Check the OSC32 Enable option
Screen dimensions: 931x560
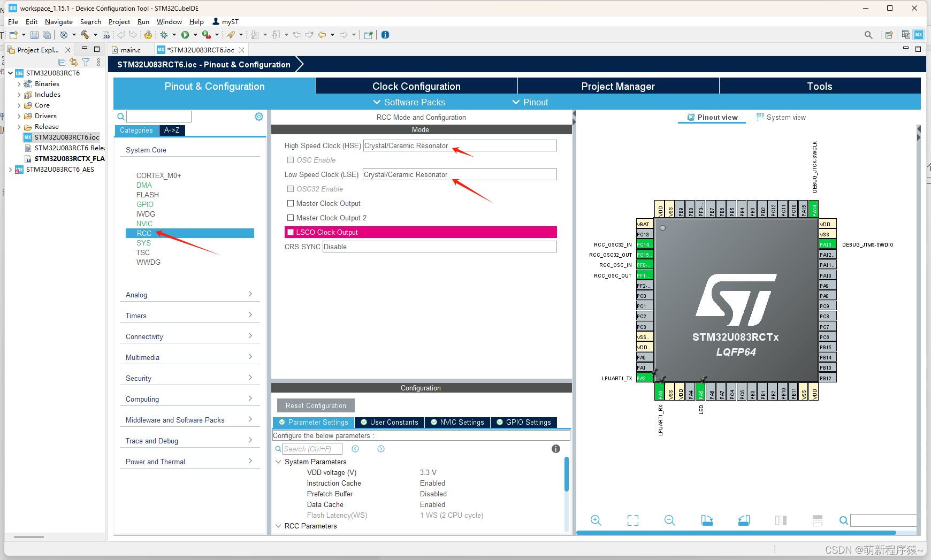pyautogui.click(x=291, y=189)
